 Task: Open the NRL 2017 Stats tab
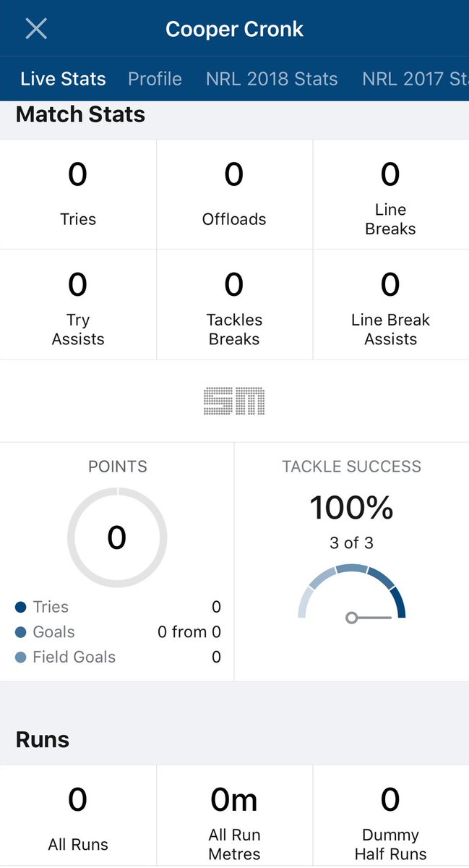click(416, 79)
